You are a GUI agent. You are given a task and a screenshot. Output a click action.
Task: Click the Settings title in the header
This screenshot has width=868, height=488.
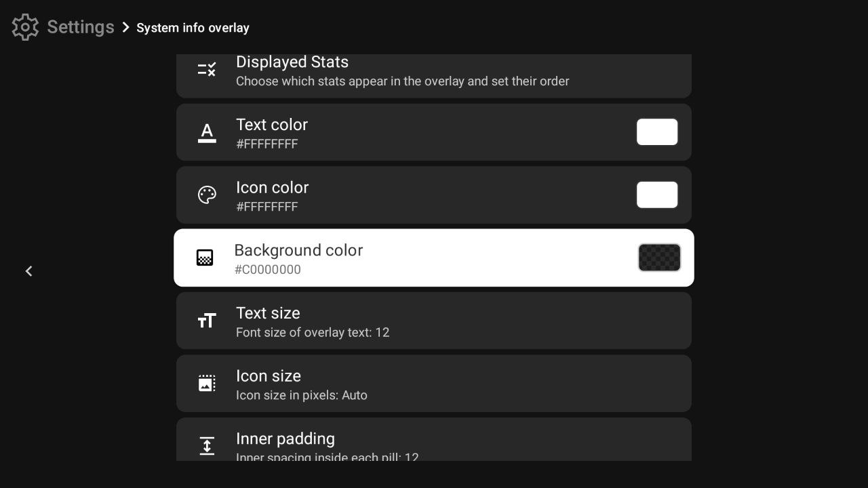(x=80, y=26)
